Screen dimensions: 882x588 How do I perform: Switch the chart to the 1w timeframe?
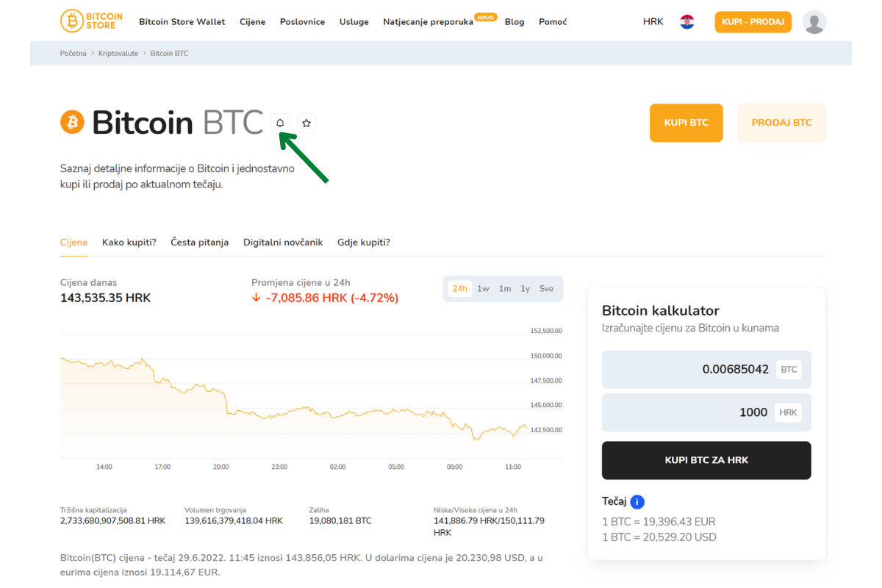[483, 288]
